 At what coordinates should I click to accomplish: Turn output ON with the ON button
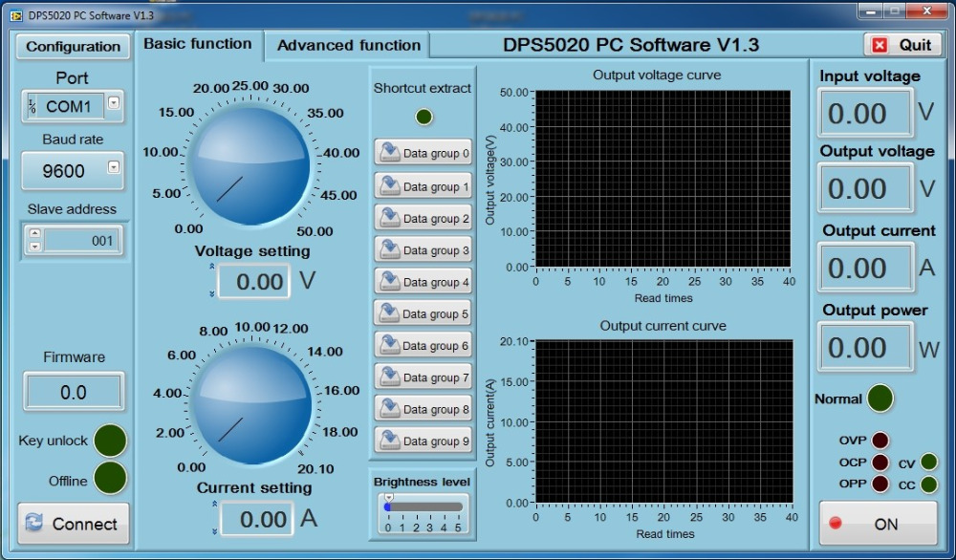pos(878,524)
